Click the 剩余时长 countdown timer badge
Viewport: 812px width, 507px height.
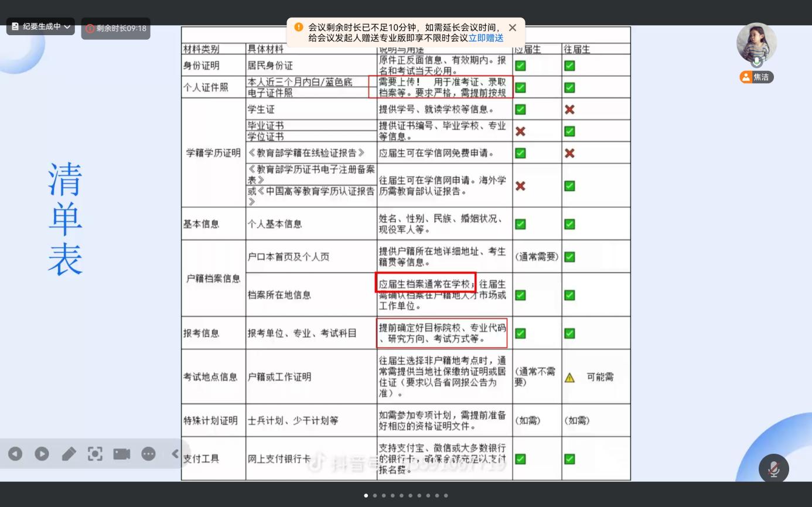(x=116, y=28)
